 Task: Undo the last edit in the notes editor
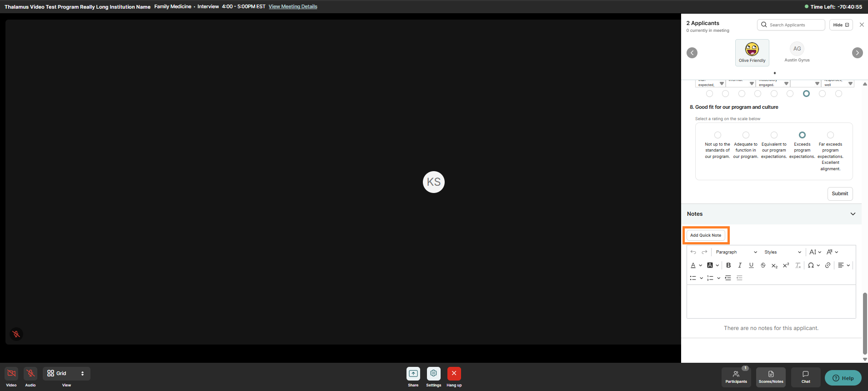point(693,252)
